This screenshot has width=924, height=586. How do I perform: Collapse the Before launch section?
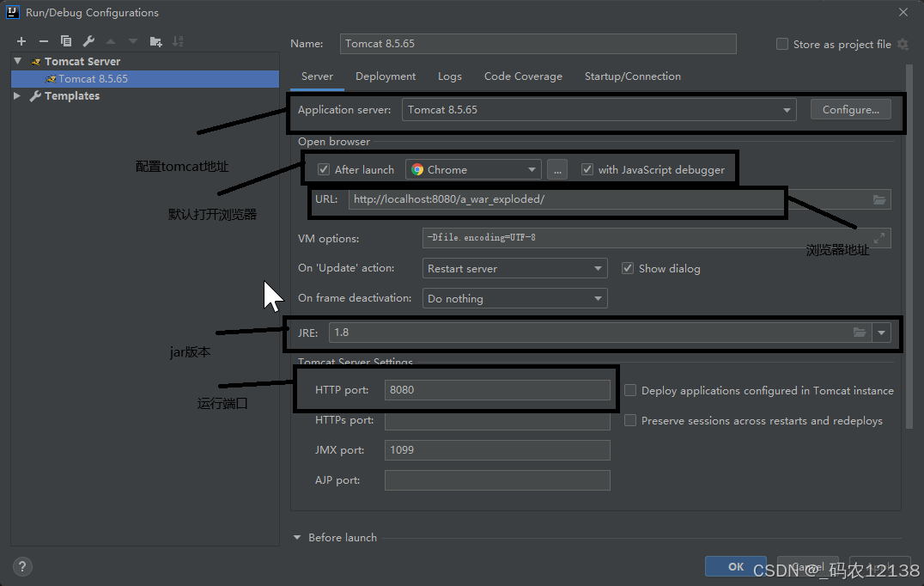[297, 538]
